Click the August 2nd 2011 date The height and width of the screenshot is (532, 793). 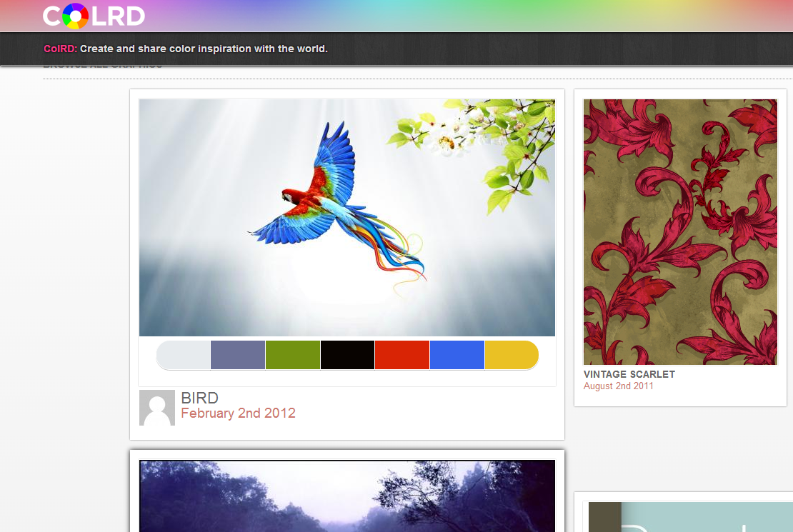click(619, 386)
